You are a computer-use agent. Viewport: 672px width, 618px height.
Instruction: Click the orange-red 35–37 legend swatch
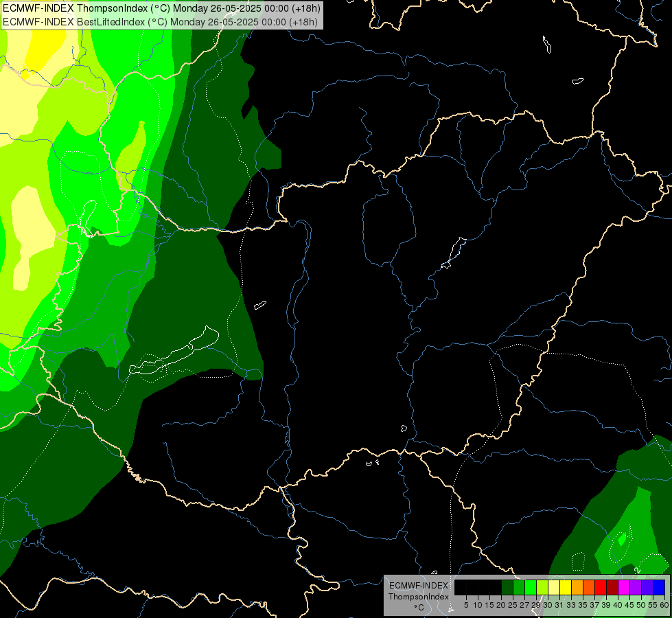[x=589, y=587]
